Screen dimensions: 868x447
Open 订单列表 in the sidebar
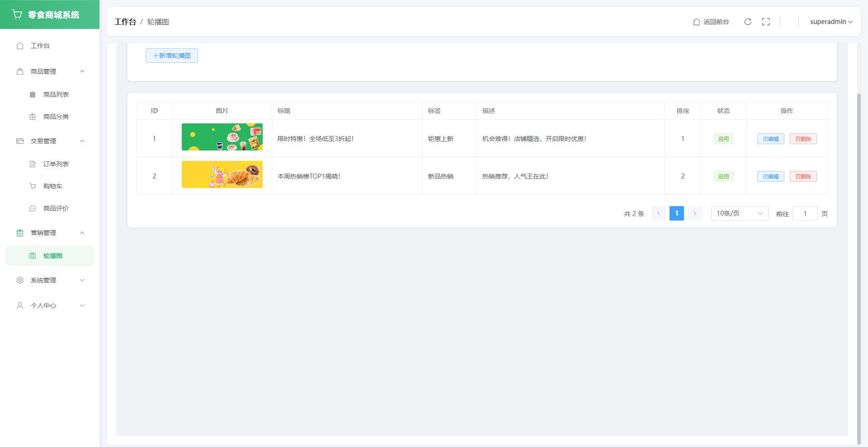pyautogui.click(x=56, y=164)
